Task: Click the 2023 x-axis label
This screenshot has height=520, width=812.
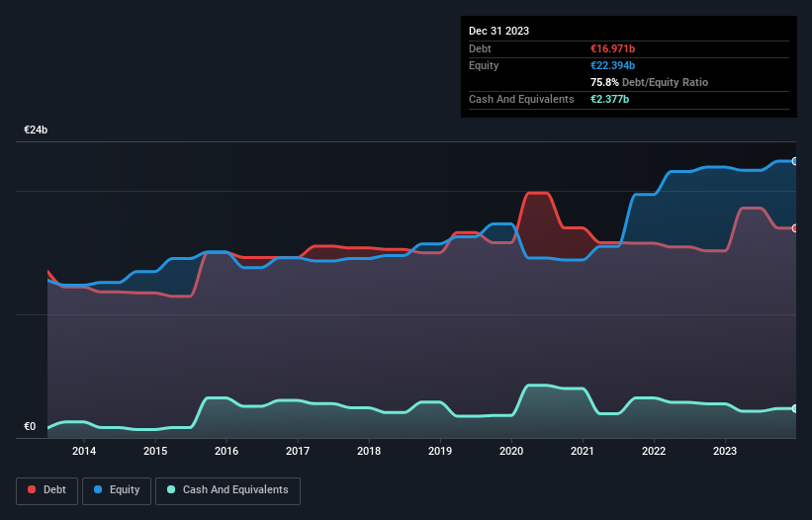Action: pyautogui.click(x=725, y=451)
